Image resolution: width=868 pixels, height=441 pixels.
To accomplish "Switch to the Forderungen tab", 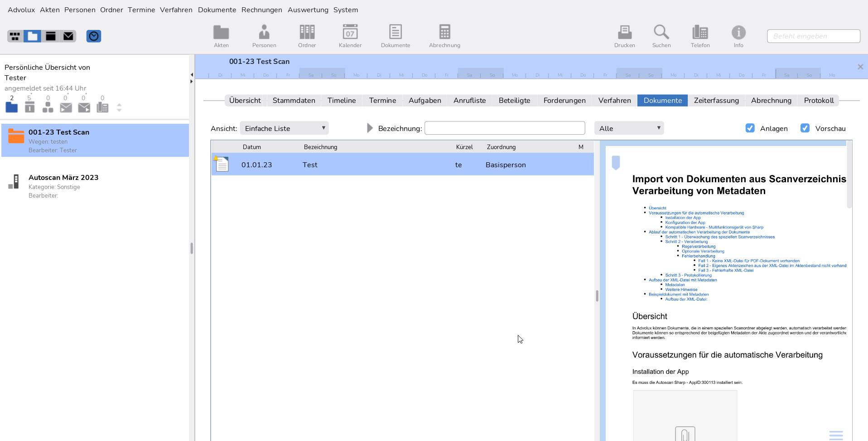I will [564, 101].
